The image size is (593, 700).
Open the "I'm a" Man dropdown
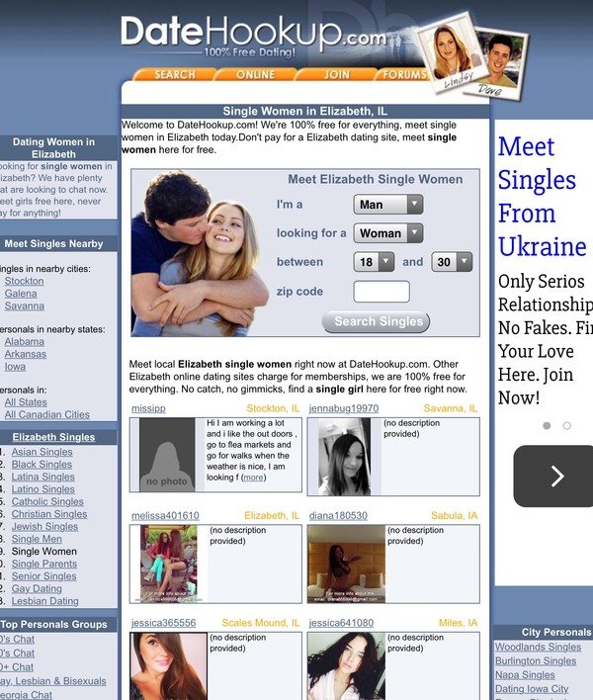[387, 205]
